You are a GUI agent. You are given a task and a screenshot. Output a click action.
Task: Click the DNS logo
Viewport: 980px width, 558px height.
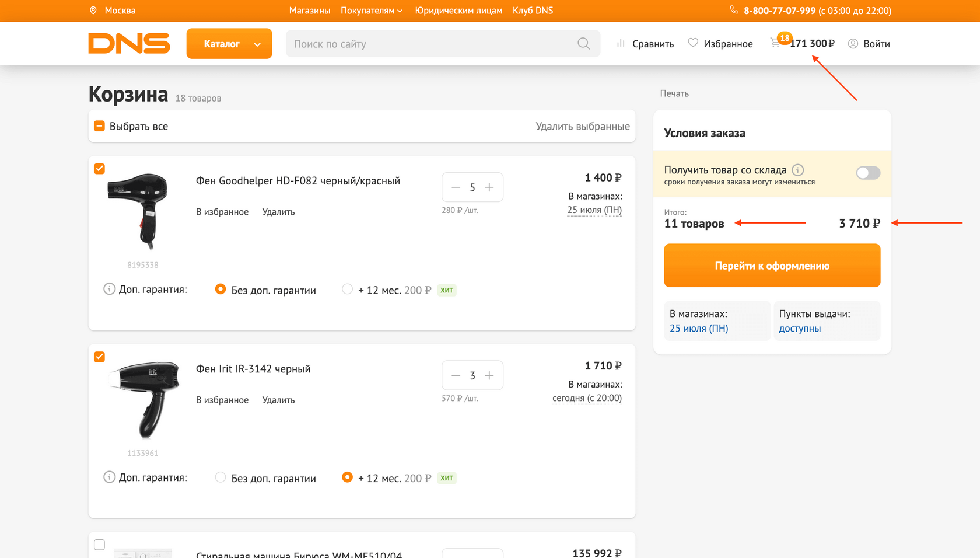tap(129, 43)
